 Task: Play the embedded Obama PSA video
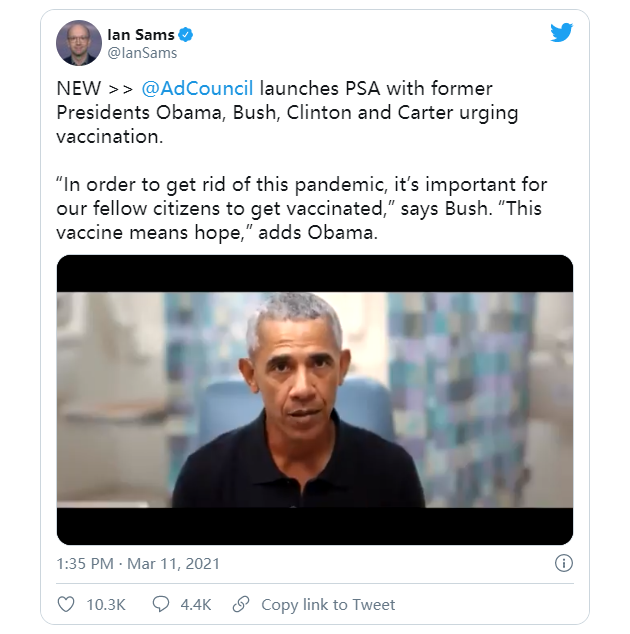(314, 400)
